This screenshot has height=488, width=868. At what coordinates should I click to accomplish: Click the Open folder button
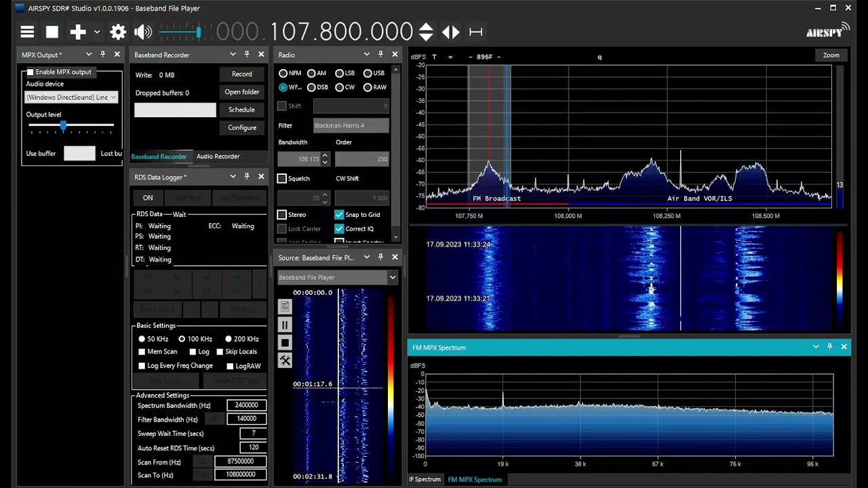[x=242, y=92]
